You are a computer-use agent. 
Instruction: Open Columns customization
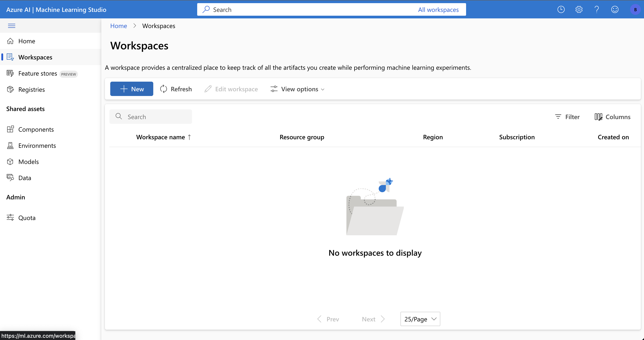coord(612,117)
